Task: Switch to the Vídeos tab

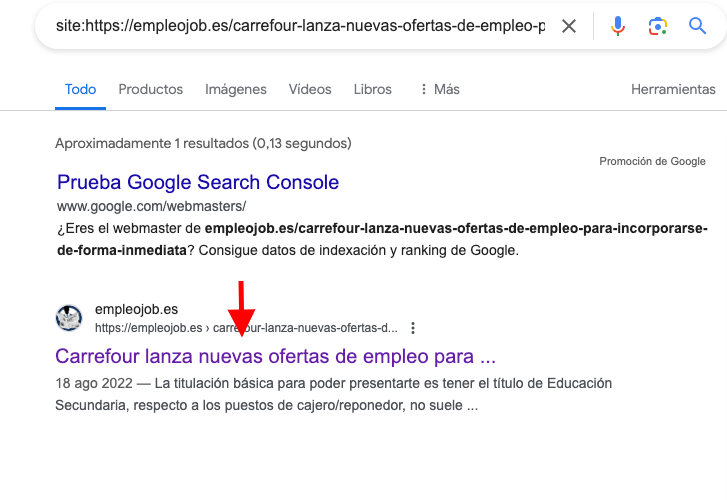Action: coord(310,89)
